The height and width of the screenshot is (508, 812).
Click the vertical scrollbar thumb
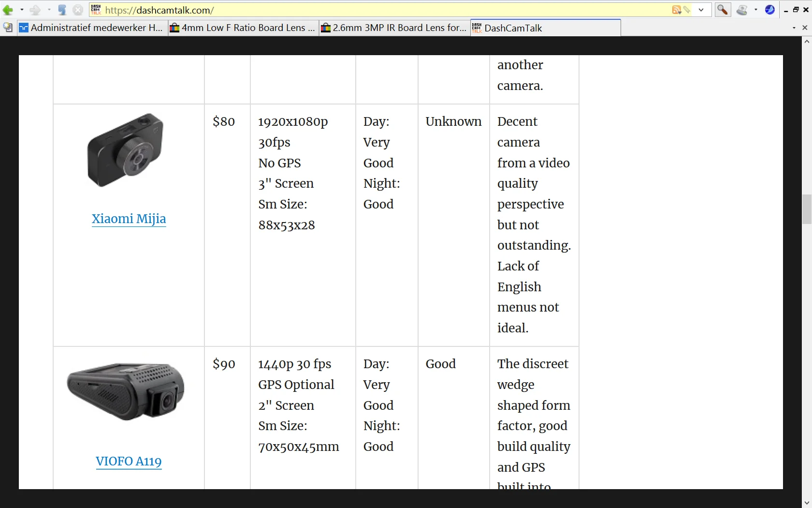click(x=807, y=209)
